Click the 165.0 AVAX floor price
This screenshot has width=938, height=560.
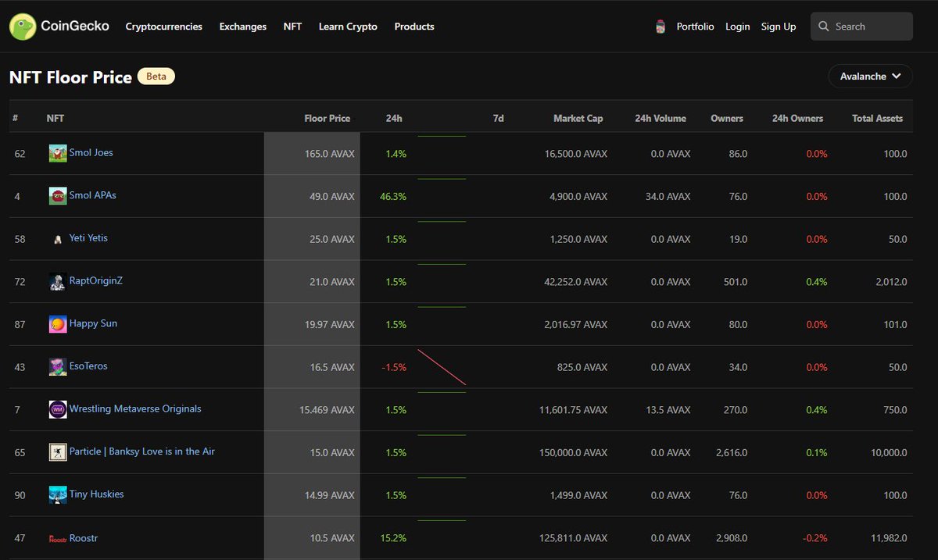coord(330,154)
